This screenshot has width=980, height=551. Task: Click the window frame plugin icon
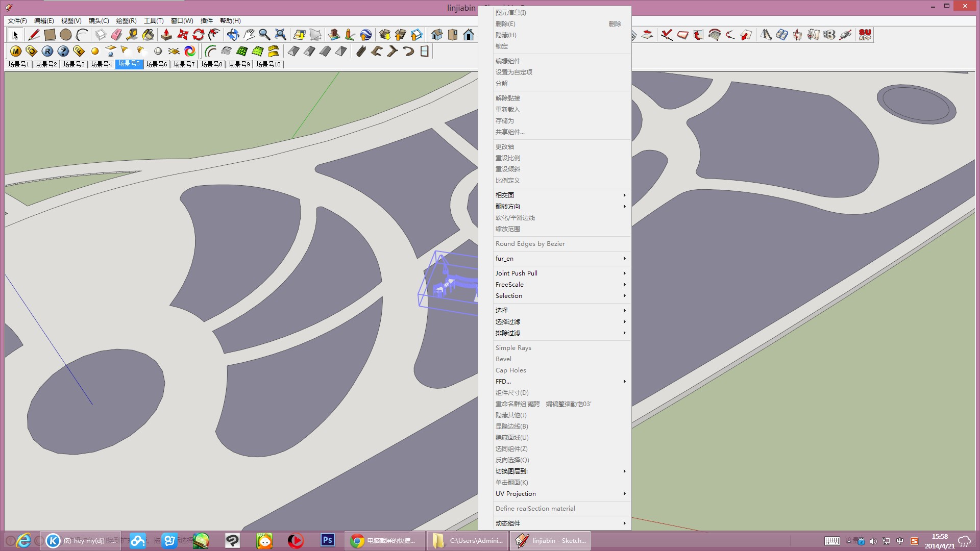[x=424, y=51]
